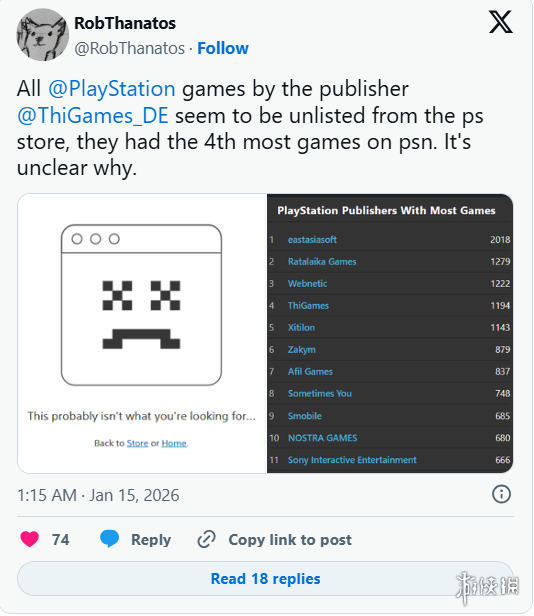Like the post with heart icon

pos(29,539)
